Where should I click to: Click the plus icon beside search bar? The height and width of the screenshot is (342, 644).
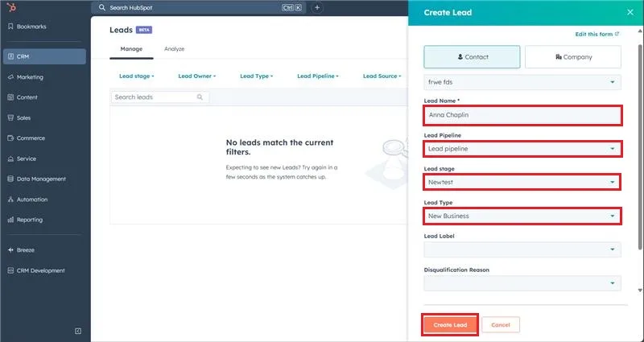(x=317, y=7)
